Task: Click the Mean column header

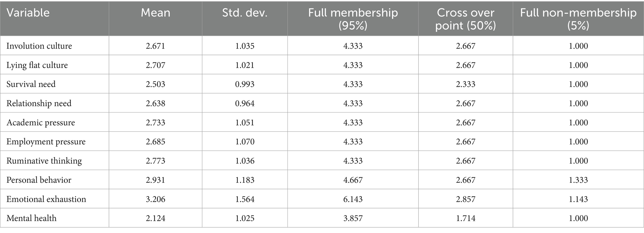Action: (155, 13)
